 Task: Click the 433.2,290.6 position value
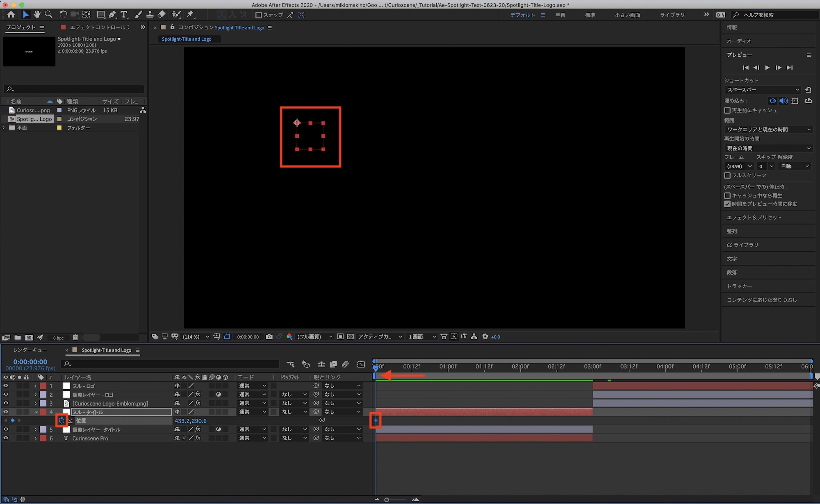tap(190, 421)
